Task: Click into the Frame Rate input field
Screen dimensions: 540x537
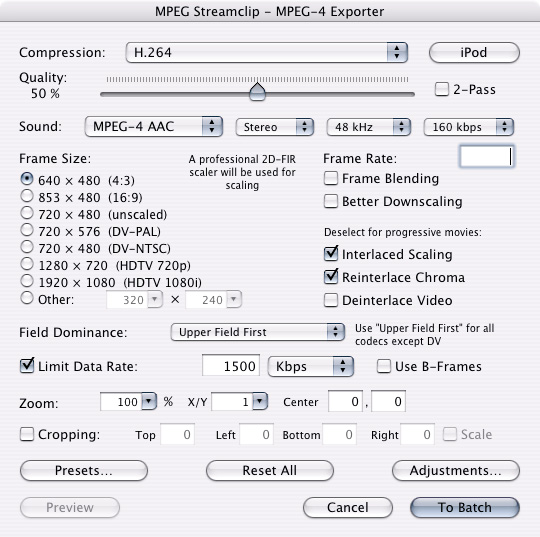Action: (x=487, y=156)
